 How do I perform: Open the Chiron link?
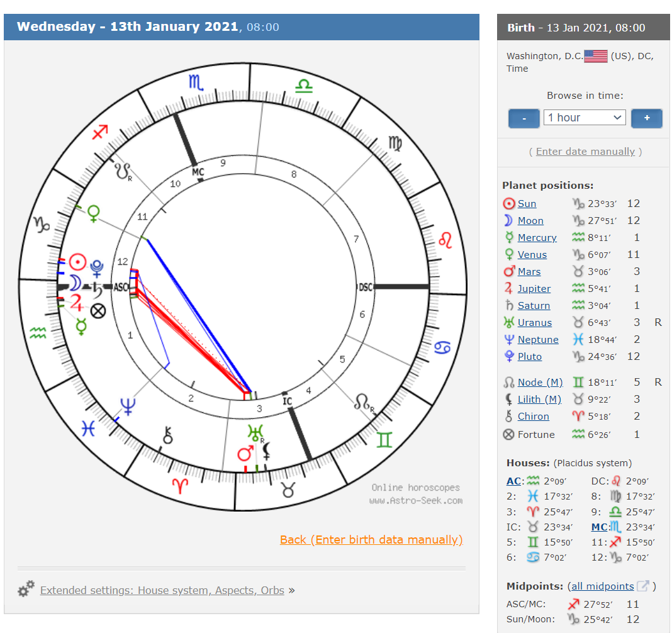[533, 416]
